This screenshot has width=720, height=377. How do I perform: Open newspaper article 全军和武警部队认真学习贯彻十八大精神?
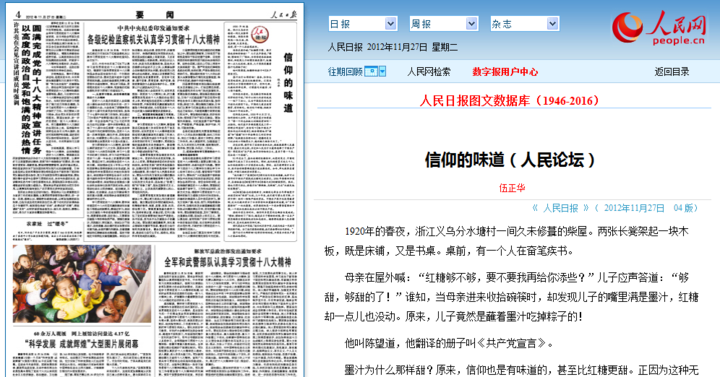coord(228,262)
